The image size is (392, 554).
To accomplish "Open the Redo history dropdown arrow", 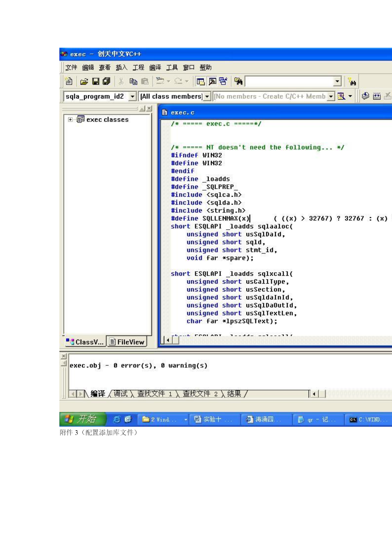I will pos(187,81).
